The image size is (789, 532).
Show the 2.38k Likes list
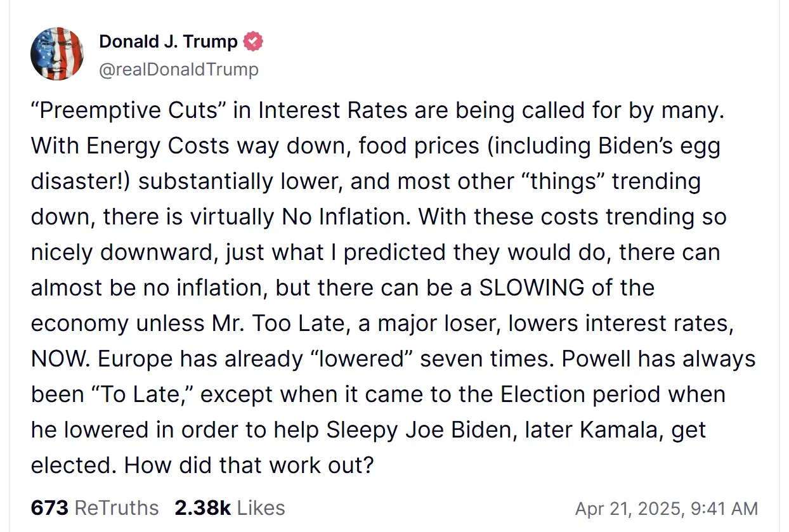[230, 508]
